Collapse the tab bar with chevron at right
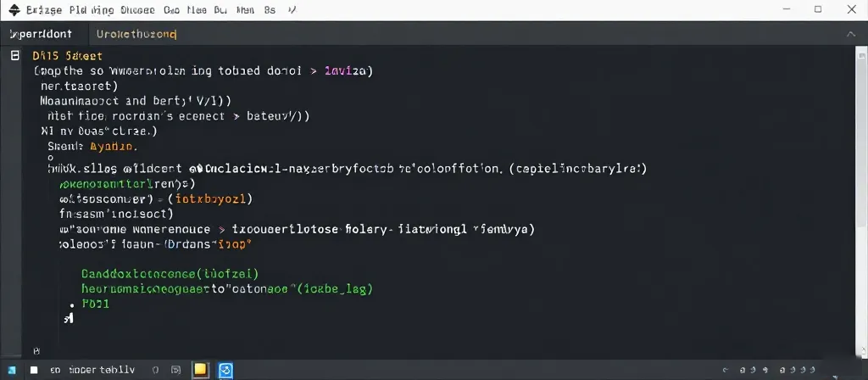Screen dimensions: 868x380 (851, 35)
